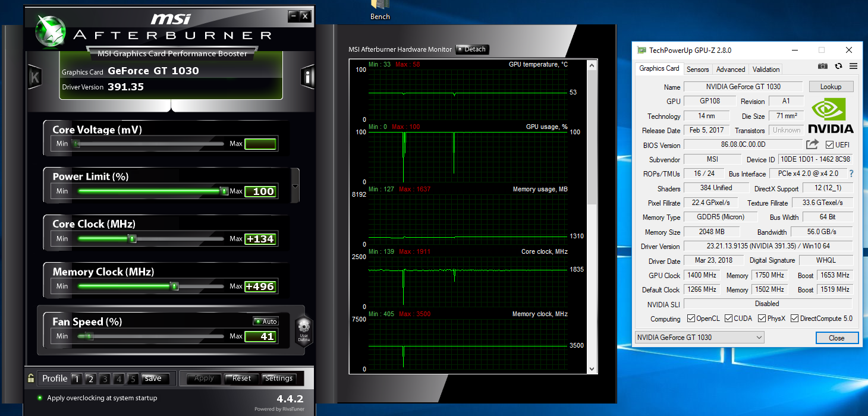Toggle the DirectCompute 5.0 checkbox
The height and width of the screenshot is (416, 868).
tap(795, 319)
